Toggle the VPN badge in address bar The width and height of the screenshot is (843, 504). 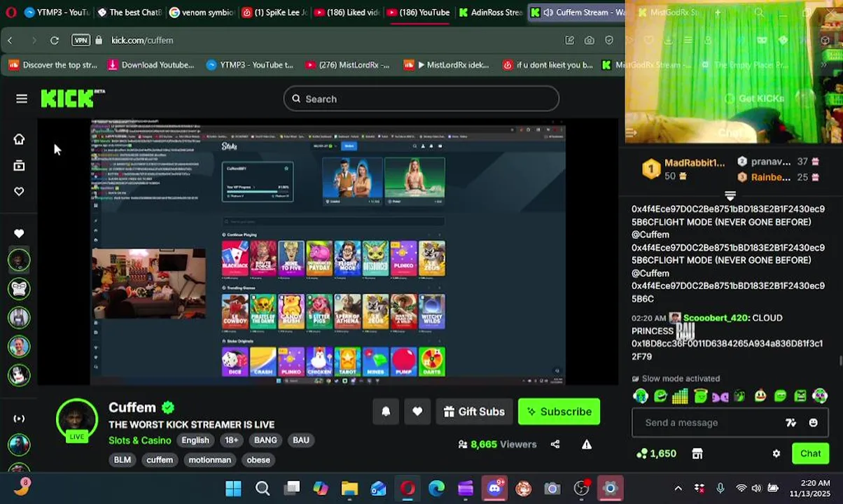click(81, 41)
